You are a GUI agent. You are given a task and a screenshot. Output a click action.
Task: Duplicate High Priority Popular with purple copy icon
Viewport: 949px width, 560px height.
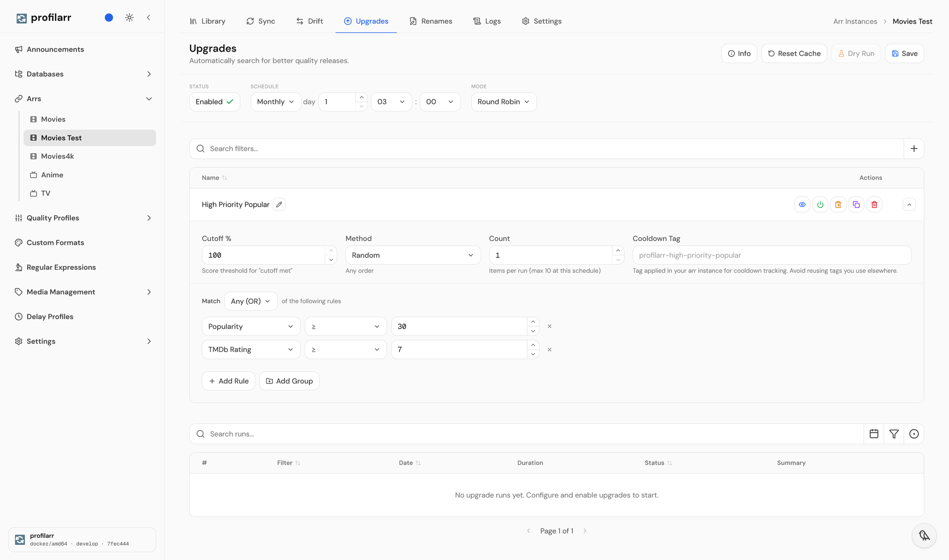click(x=856, y=205)
